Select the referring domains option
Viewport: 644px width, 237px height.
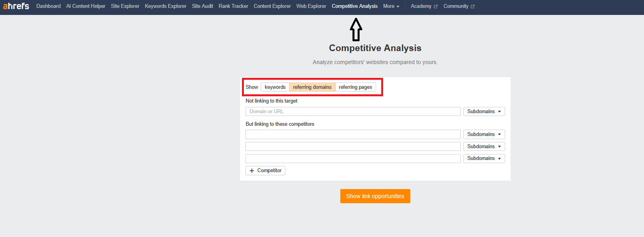(x=312, y=87)
